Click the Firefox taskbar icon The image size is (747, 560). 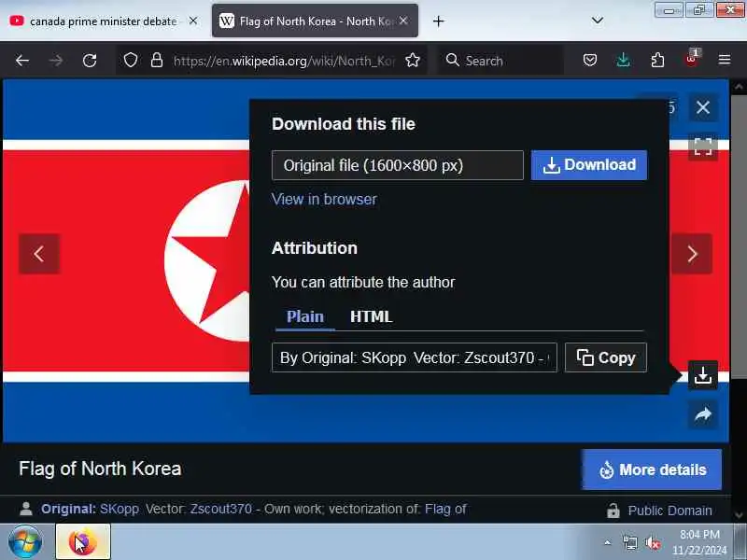[83, 541]
